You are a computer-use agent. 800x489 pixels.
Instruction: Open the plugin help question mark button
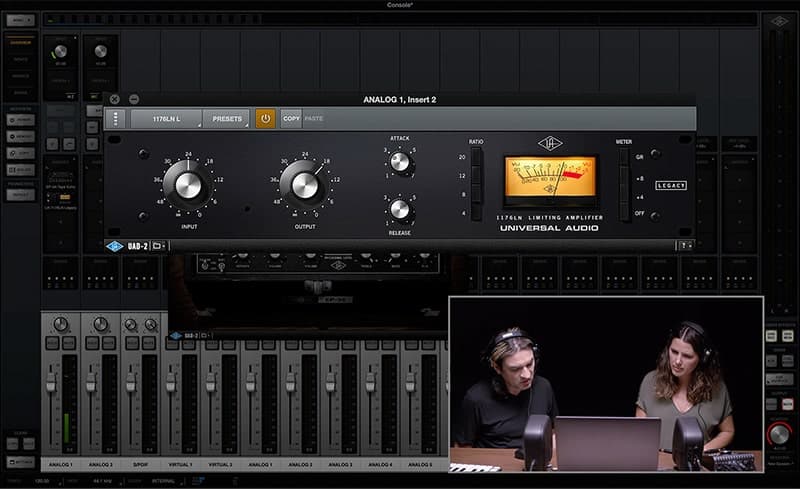point(685,245)
